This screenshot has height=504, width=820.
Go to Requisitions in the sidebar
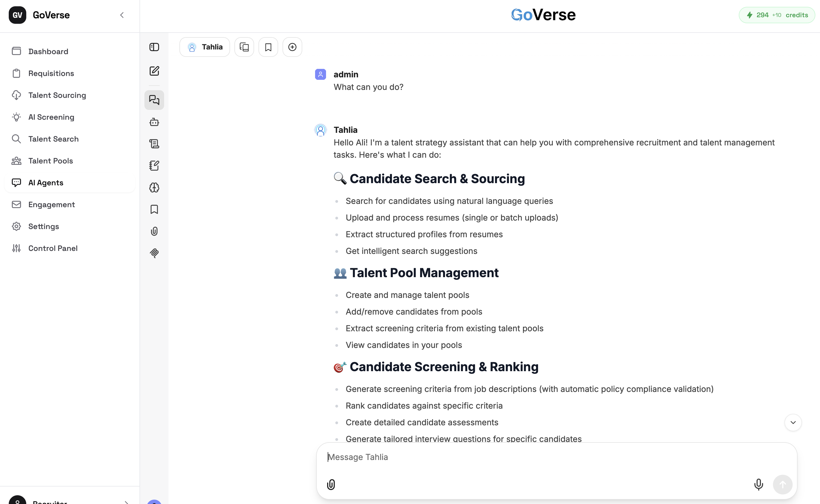click(x=70, y=73)
